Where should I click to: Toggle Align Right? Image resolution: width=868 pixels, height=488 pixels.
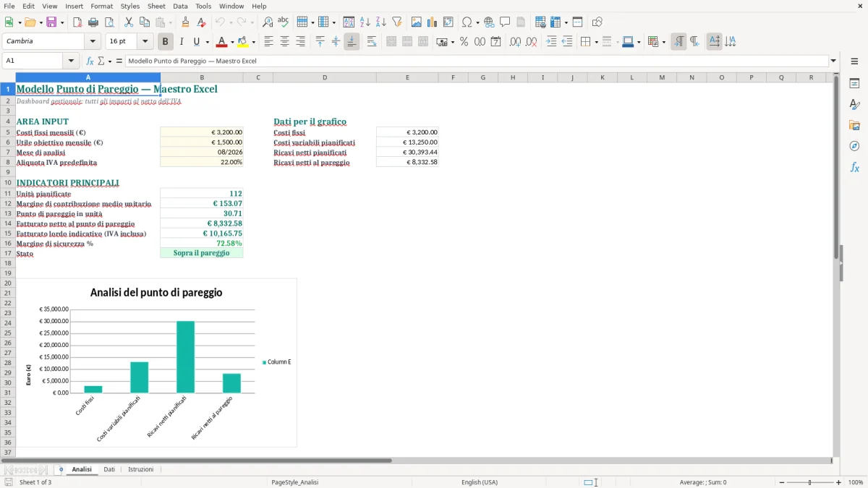tap(301, 42)
